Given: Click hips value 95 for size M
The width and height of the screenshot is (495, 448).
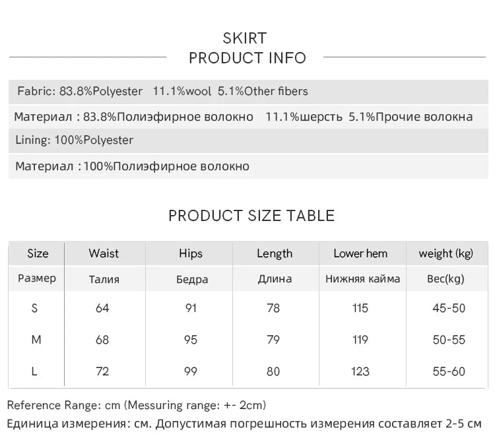Looking at the screenshot, I should [191, 340].
